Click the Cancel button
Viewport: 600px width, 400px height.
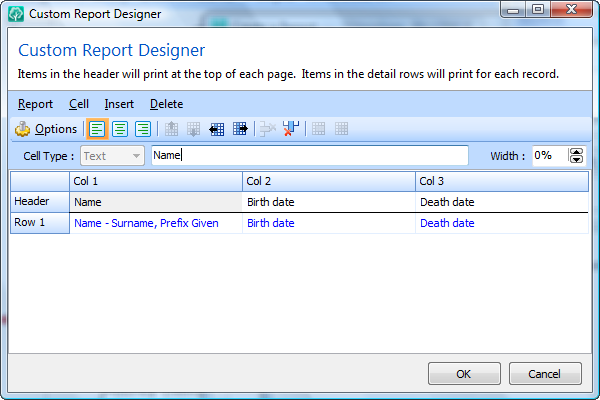545,374
